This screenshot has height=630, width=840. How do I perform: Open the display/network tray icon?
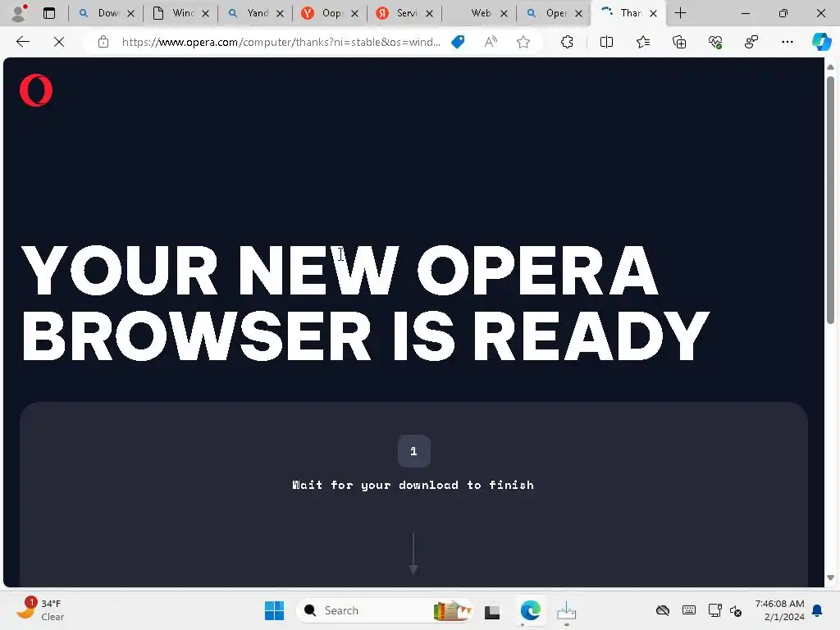(714, 610)
